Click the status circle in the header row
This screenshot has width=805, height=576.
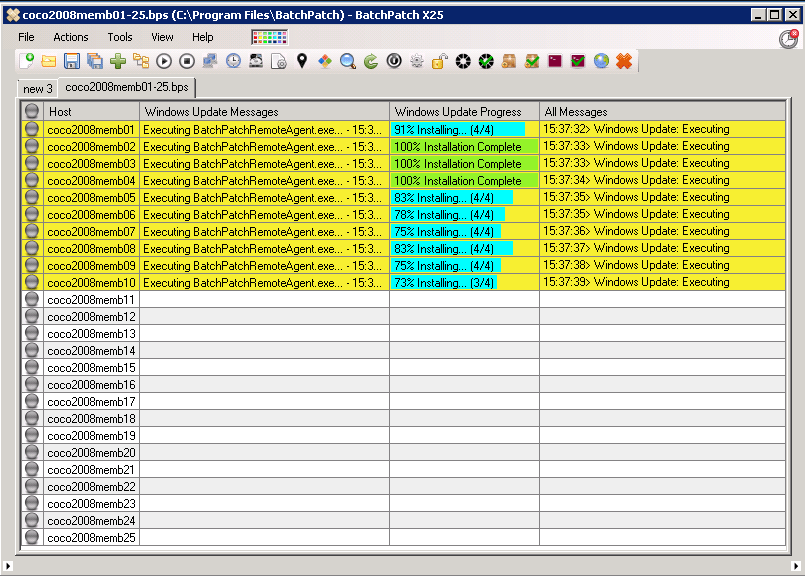(x=32, y=111)
